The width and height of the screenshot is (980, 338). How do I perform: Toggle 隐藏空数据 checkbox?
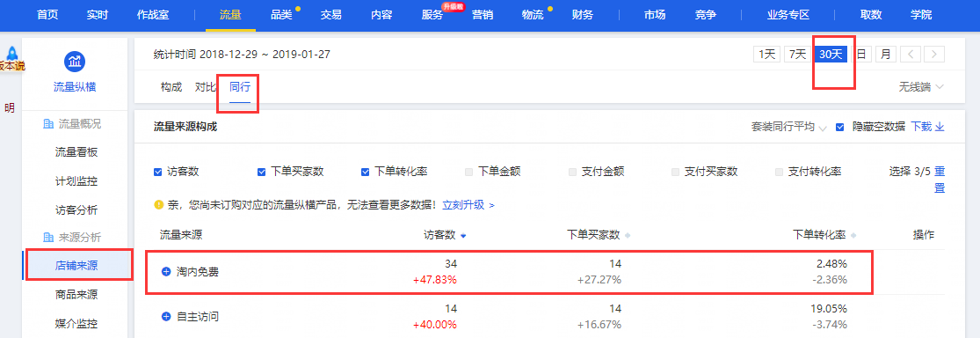point(840,127)
